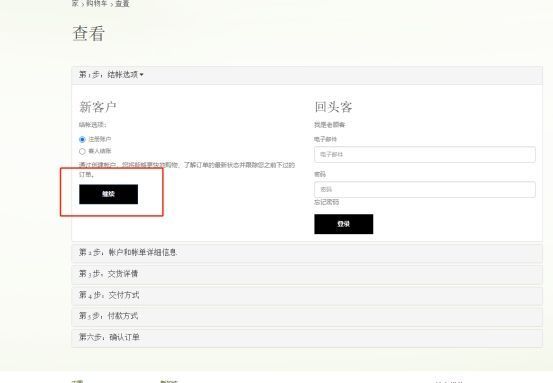Screen dimensions: 553x383
Task: Click the 回头客 returning customer heading
Action: pos(333,107)
